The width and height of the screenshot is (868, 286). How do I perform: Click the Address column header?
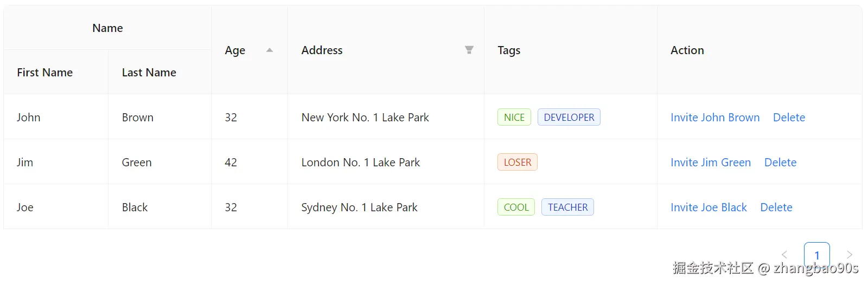tap(322, 50)
